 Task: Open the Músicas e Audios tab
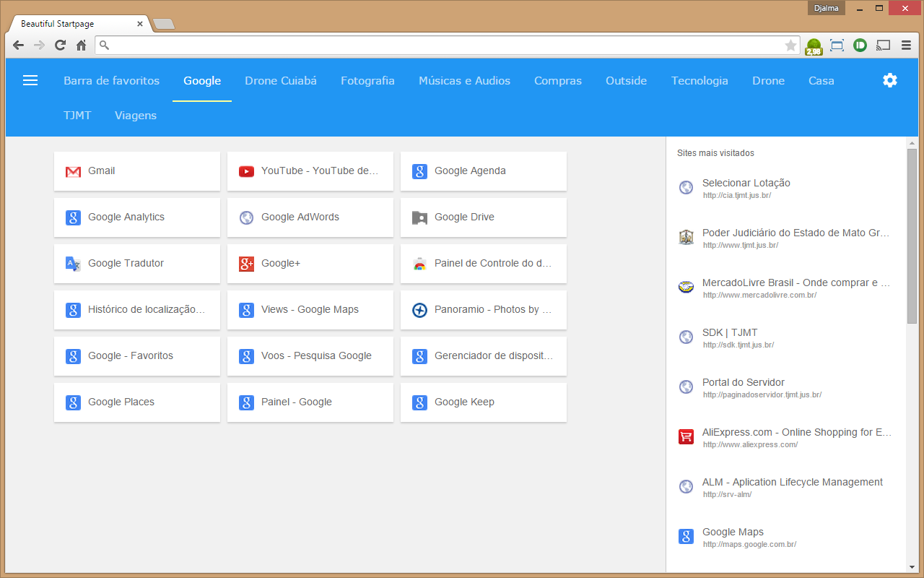tap(464, 81)
